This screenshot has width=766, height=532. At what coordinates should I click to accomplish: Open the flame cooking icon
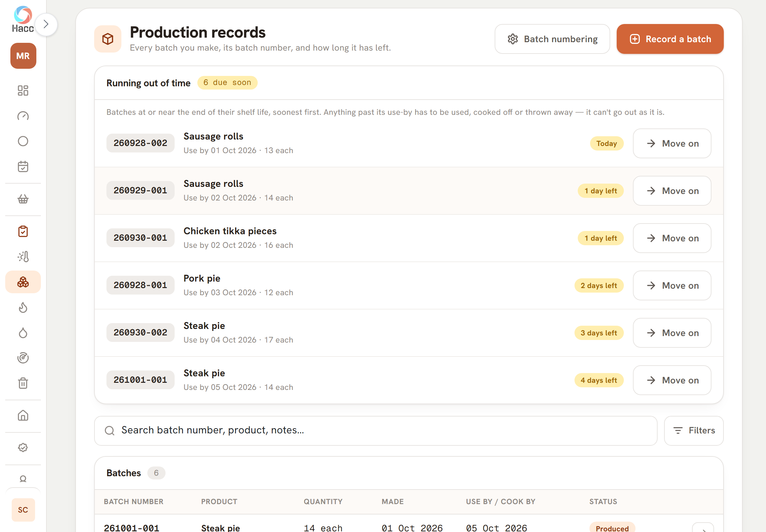coord(23,307)
